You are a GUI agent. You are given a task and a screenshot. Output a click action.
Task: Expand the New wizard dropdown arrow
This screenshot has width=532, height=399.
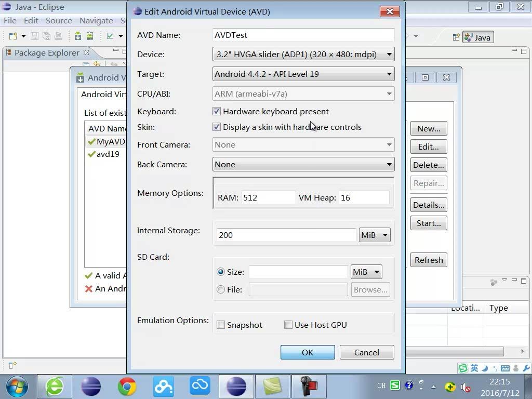tap(23, 36)
